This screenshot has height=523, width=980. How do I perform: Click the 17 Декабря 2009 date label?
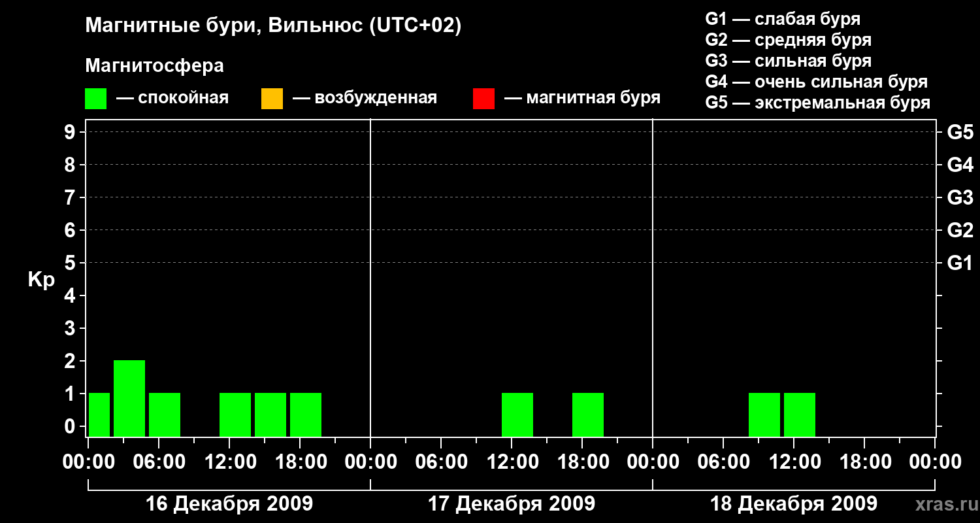pos(512,504)
